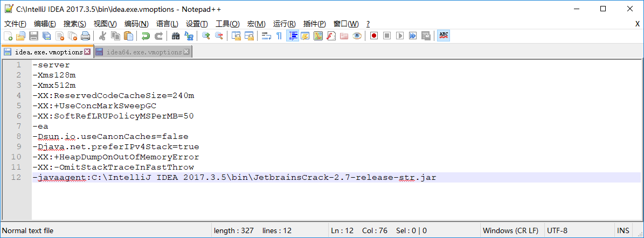
Task: Click the Open file folder icon
Action: tap(20, 36)
